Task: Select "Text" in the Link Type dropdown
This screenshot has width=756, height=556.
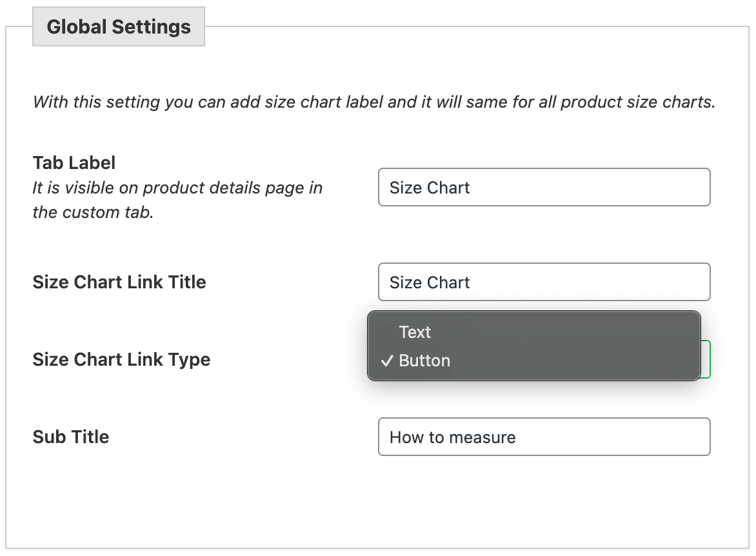Action: (x=415, y=332)
